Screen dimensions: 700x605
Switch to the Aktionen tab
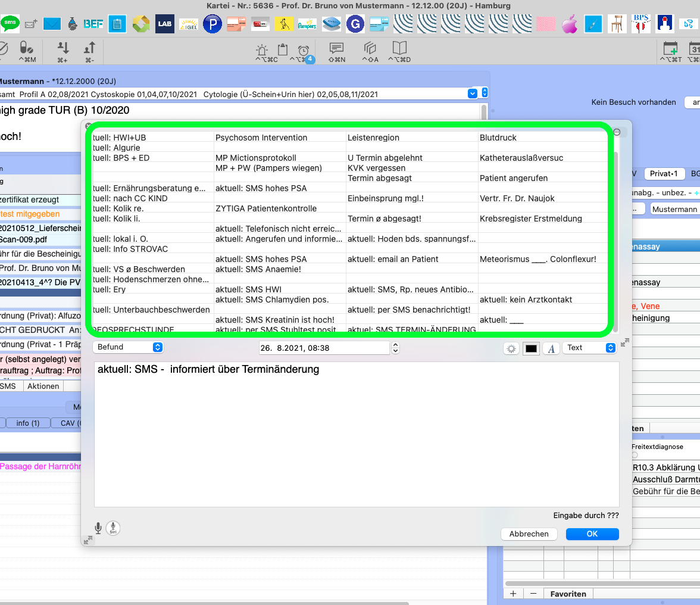[x=43, y=386]
